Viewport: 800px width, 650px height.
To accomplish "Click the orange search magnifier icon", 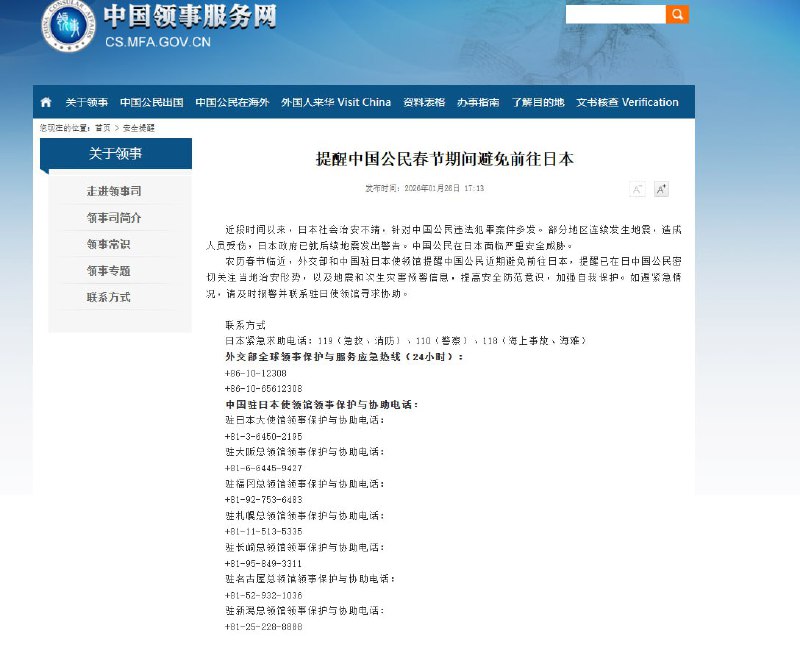I will click(678, 14).
